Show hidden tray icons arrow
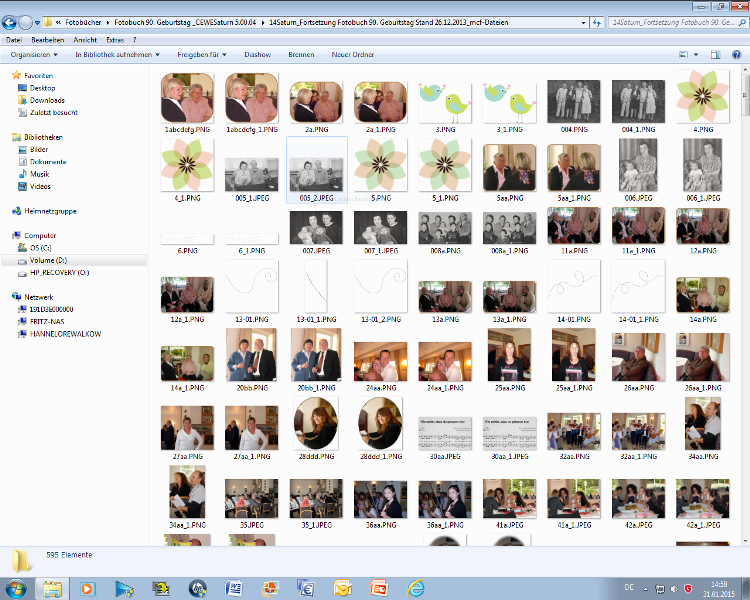This screenshot has height=600, width=750. click(x=645, y=589)
